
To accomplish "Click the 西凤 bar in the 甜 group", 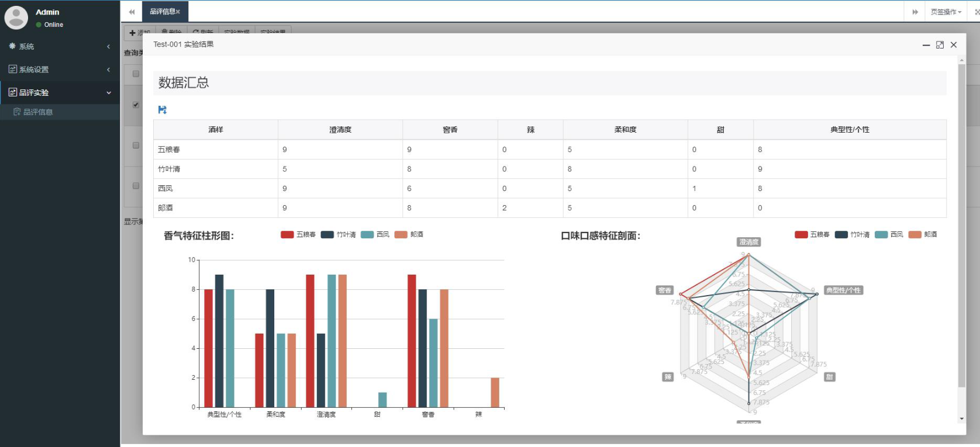I will (x=382, y=400).
